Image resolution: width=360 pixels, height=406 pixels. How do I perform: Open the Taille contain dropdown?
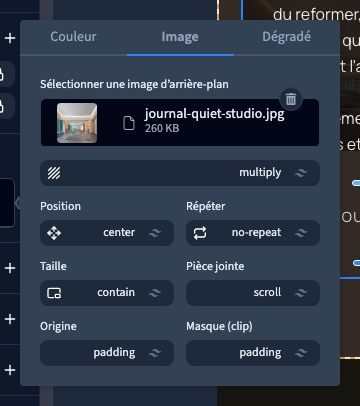click(x=107, y=293)
